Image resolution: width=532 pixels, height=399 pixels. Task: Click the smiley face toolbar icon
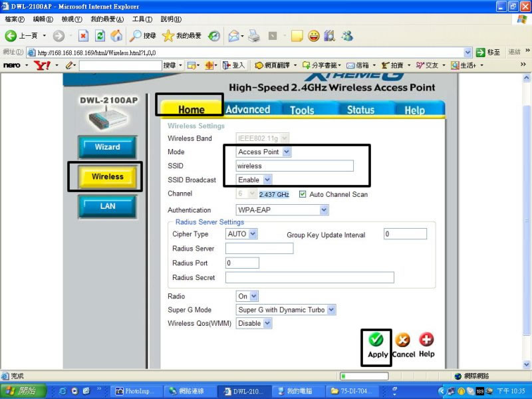(313, 36)
